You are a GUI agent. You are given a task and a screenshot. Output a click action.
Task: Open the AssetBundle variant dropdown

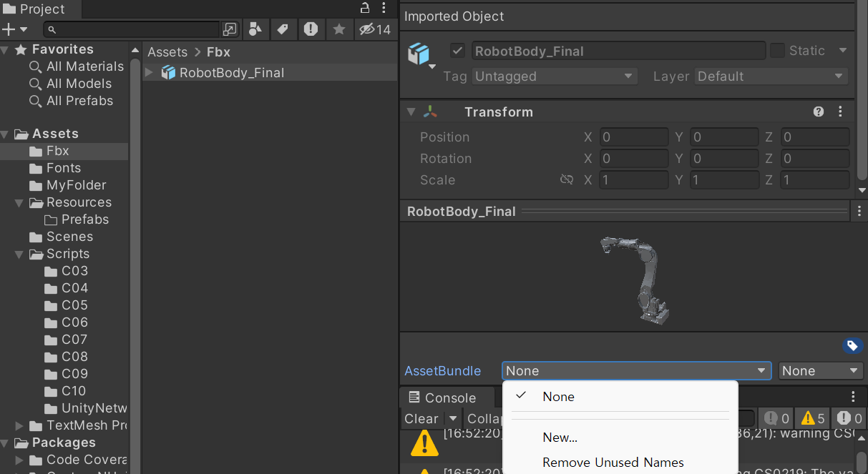coord(821,370)
